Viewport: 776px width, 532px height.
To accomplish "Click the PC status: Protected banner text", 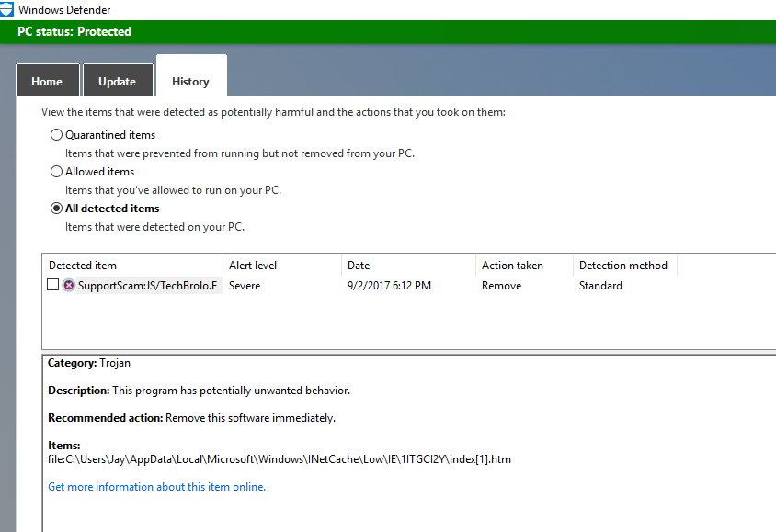I will click(x=74, y=31).
